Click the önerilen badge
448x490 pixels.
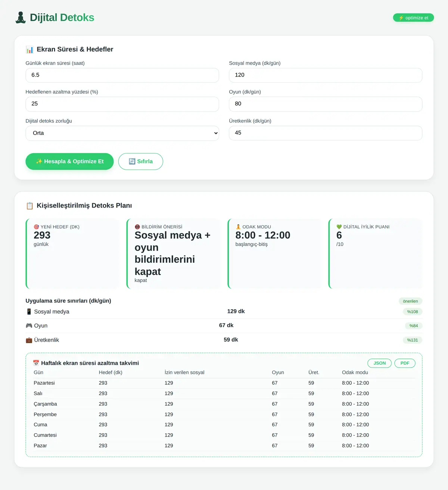[x=410, y=301]
